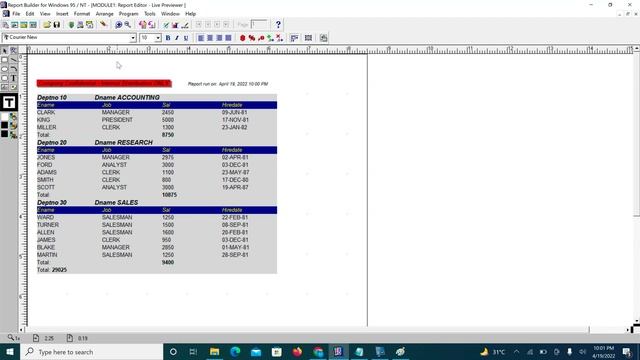Image resolution: width=640 pixels, height=360 pixels.
Task: Open Windows Start menu
Action: point(10,352)
